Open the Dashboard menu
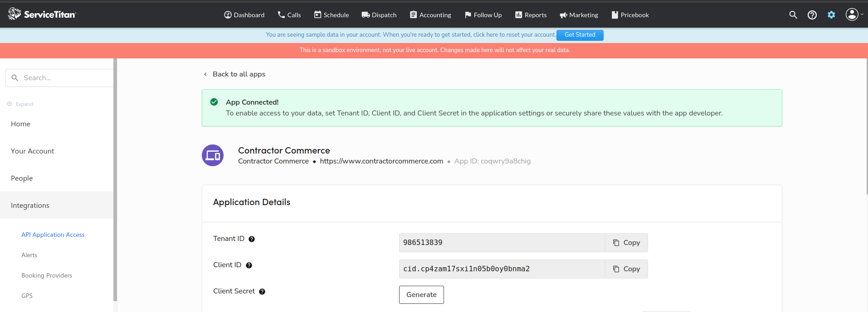Viewport: 868px width, 312px height. pos(244,15)
